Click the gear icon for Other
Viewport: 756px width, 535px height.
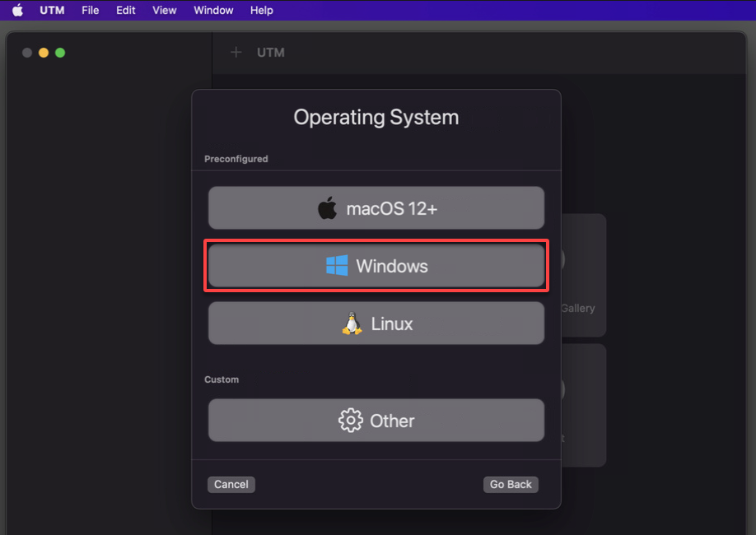coord(351,421)
